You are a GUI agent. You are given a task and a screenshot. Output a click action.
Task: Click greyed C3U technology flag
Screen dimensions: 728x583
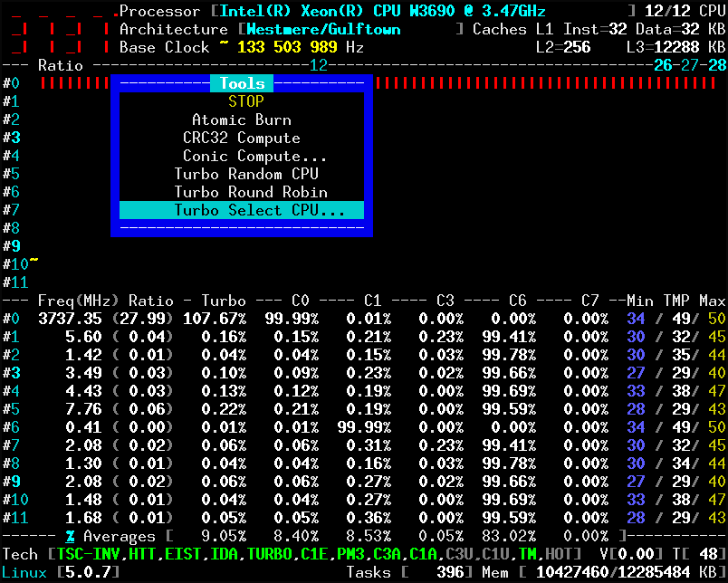coord(460,554)
